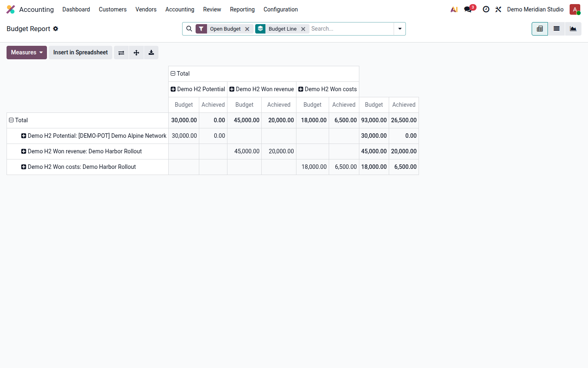
Task: Click the 26,500.00 total achieved cell
Action: pyautogui.click(x=404, y=120)
